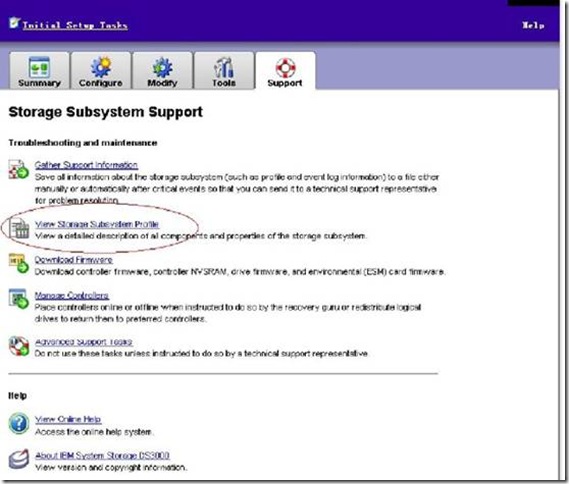Click text 'View version and copyright information'
Image resolution: width=569 pixels, height=484 pixels.
click(x=111, y=467)
